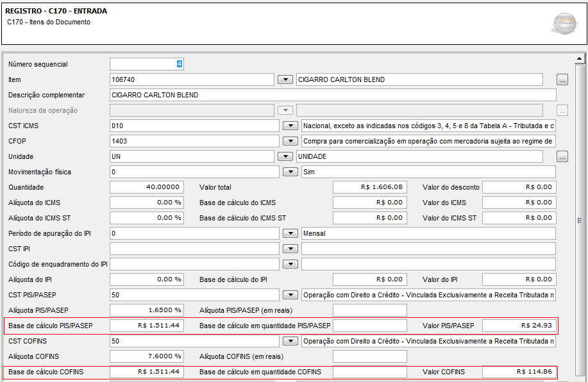Expand Código de enquadramento do IPI dropdown

click(x=290, y=264)
